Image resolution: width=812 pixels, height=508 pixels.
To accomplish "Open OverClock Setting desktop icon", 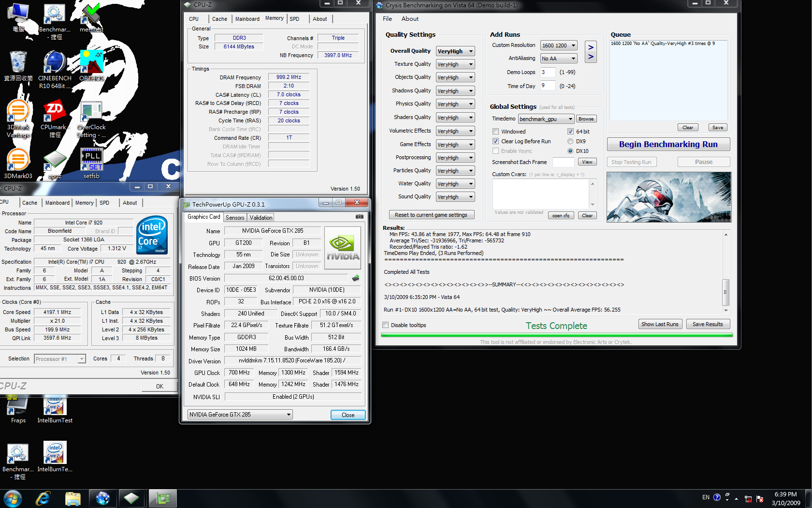I will click(91, 119).
